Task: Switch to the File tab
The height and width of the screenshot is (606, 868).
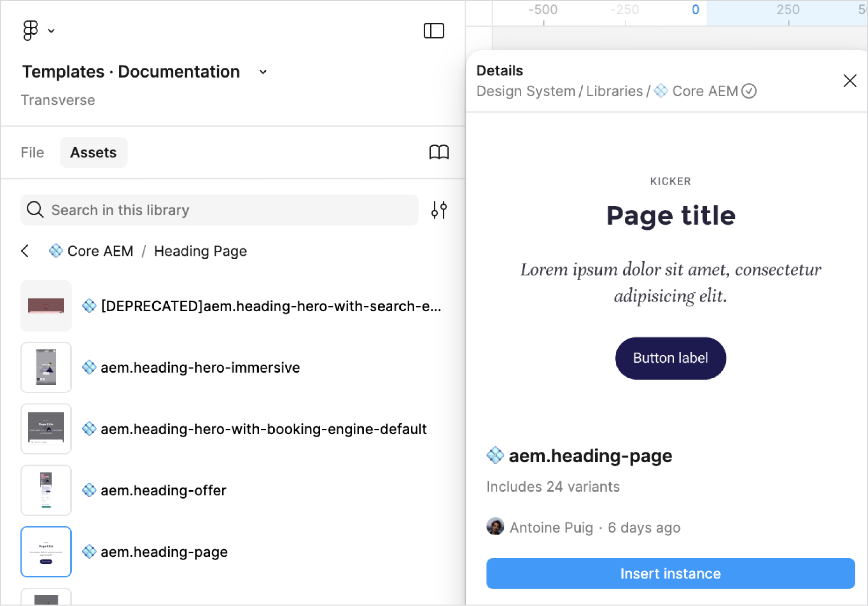Action: [32, 152]
